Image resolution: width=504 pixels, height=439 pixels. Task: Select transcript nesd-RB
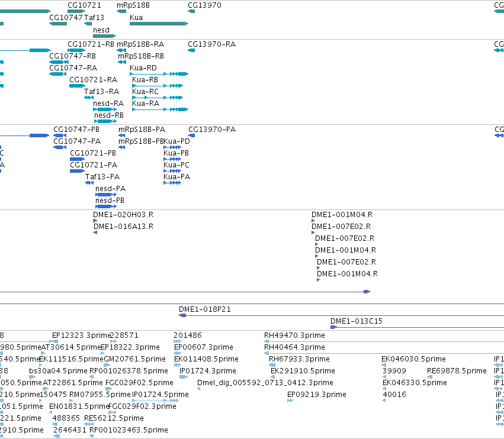coord(105,121)
